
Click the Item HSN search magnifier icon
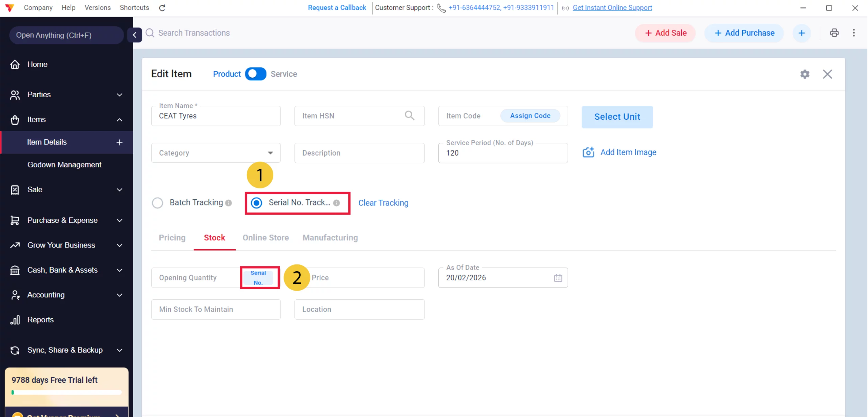409,116
